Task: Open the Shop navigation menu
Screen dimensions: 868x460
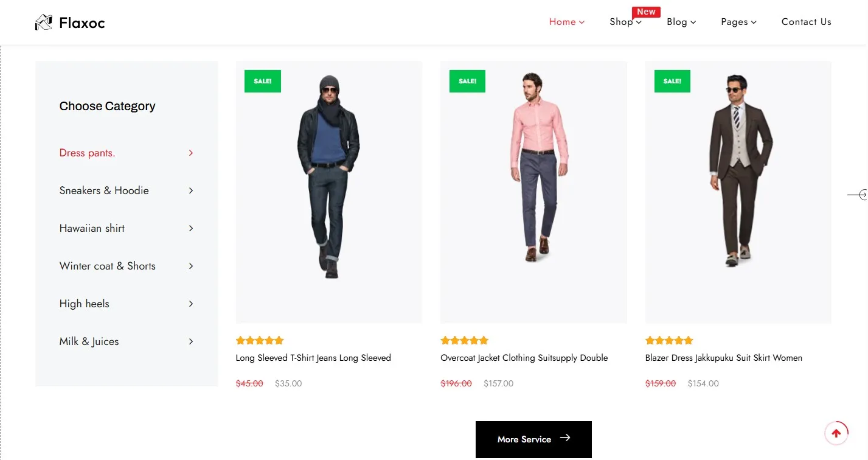Action: coord(625,22)
